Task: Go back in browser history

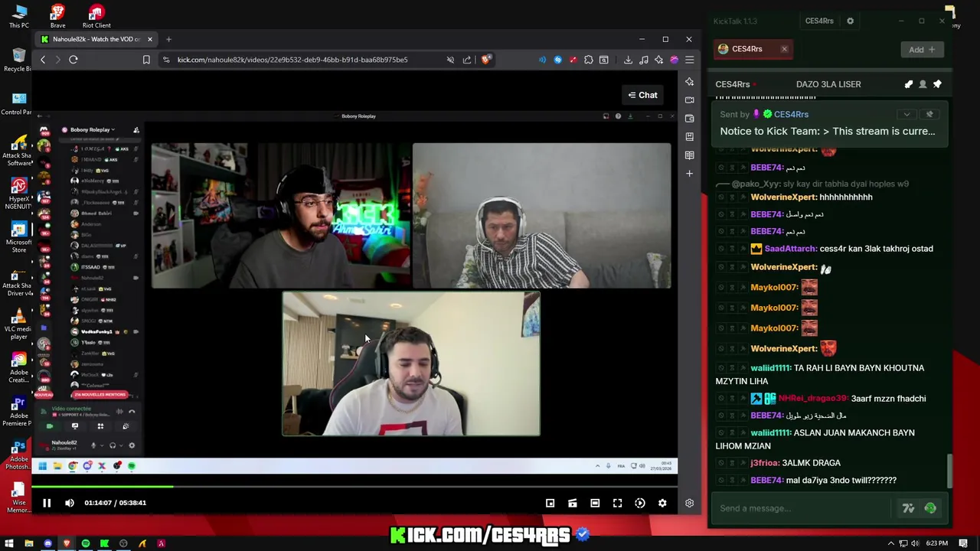Action: (x=43, y=60)
